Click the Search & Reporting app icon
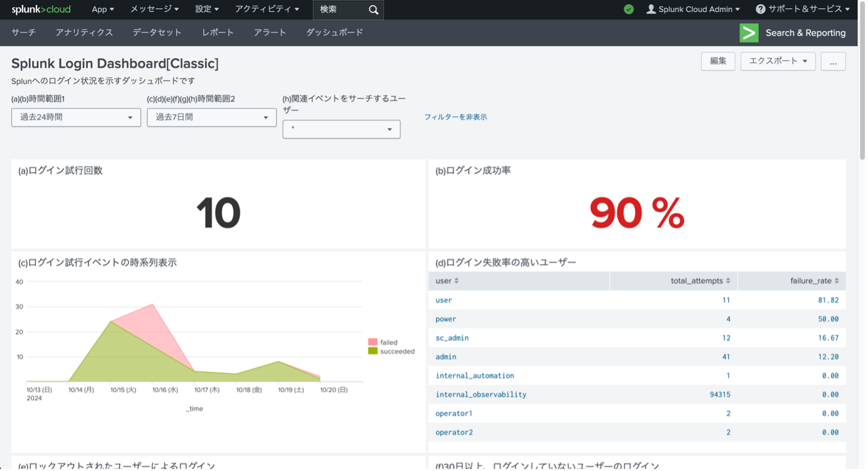Image resolution: width=868 pixels, height=471 pixels. (x=749, y=33)
